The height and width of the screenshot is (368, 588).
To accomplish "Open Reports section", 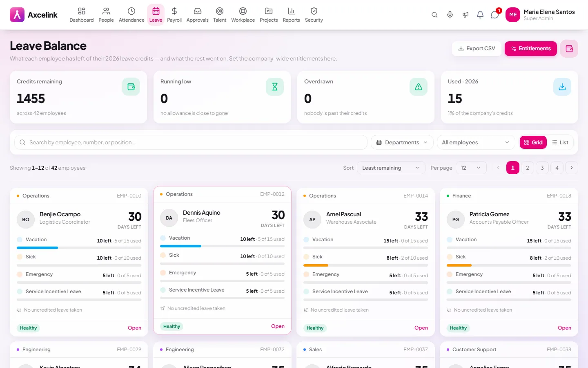I will [291, 15].
